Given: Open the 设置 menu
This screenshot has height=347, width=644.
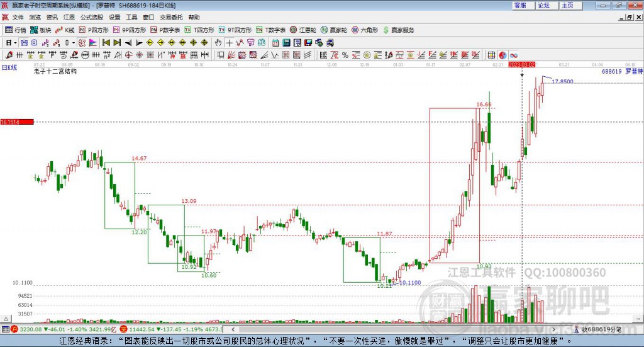Looking at the screenshot, I should (x=114, y=17).
